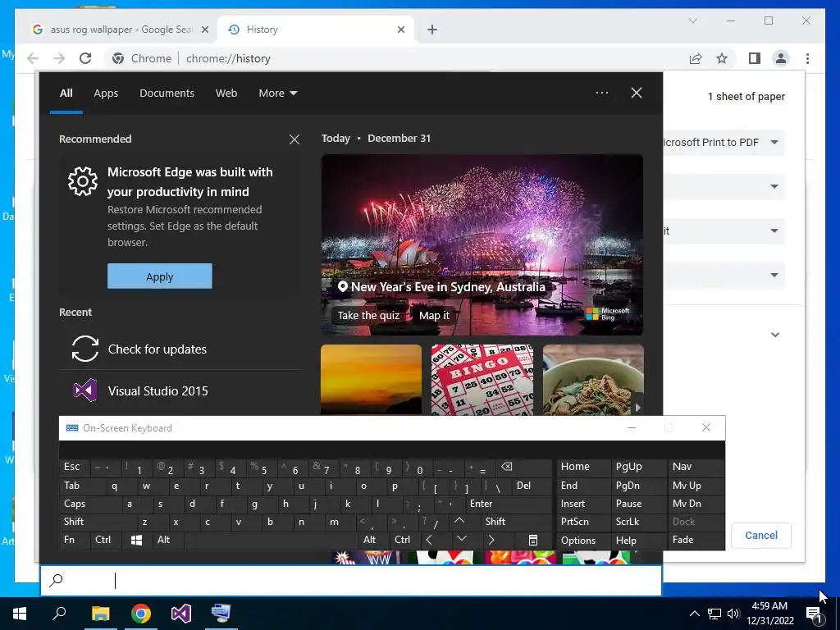This screenshot has height=630, width=840.
Task: Expand More settings chevron in print dialog
Action: pyautogui.click(x=774, y=335)
